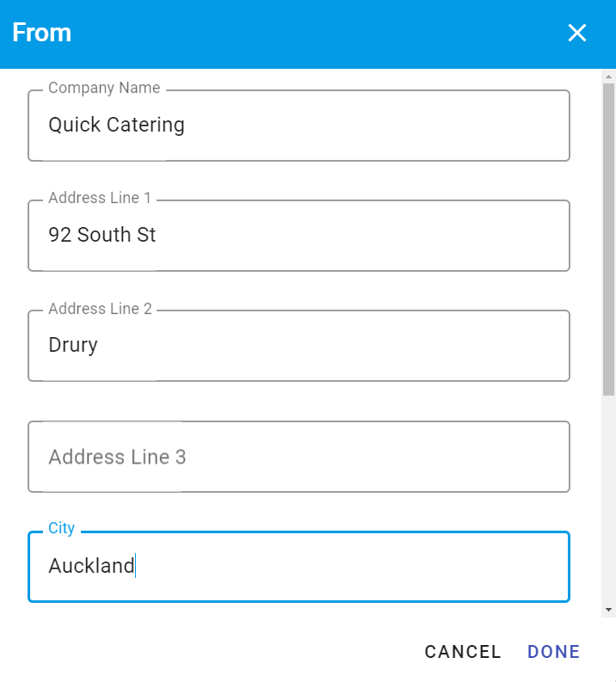Click the empty Address Line 3 field
616x682 pixels.
pos(299,457)
